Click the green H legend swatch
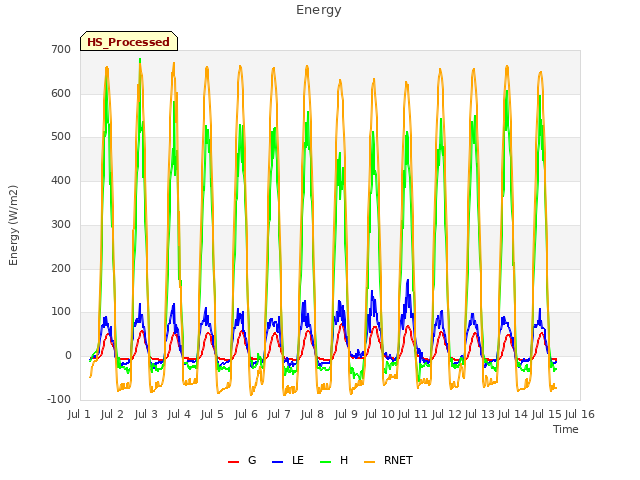The width and height of the screenshot is (640, 480). coord(326,461)
